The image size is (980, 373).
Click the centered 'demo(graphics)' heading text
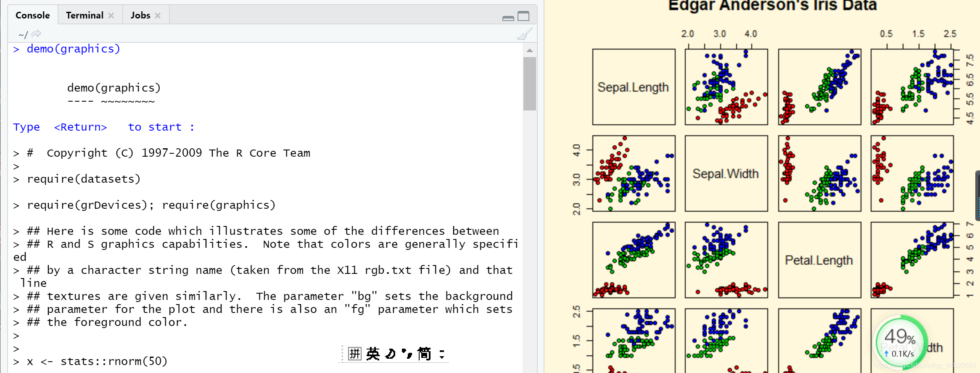[114, 88]
